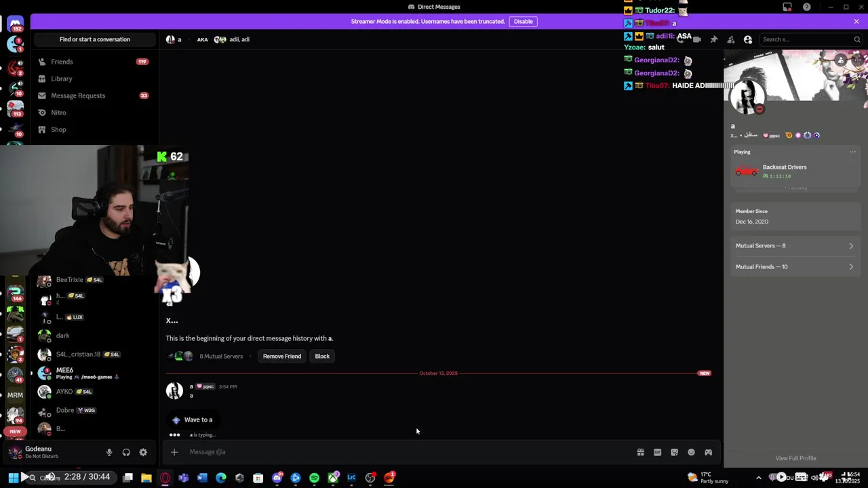
Task: Open the apps game controller icon
Action: tap(708, 452)
